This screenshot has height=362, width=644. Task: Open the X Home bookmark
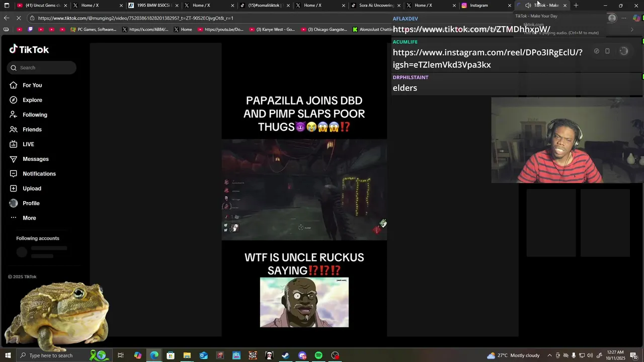[x=183, y=30]
